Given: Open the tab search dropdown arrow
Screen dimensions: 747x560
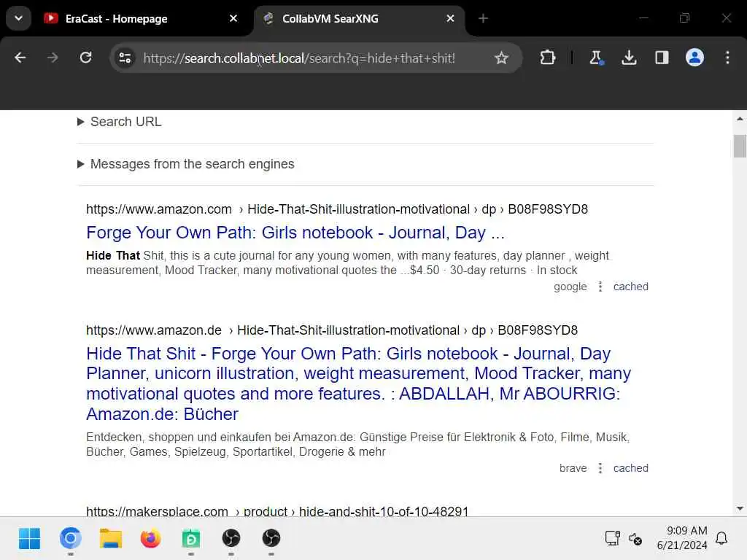Looking at the screenshot, I should tap(18, 18).
